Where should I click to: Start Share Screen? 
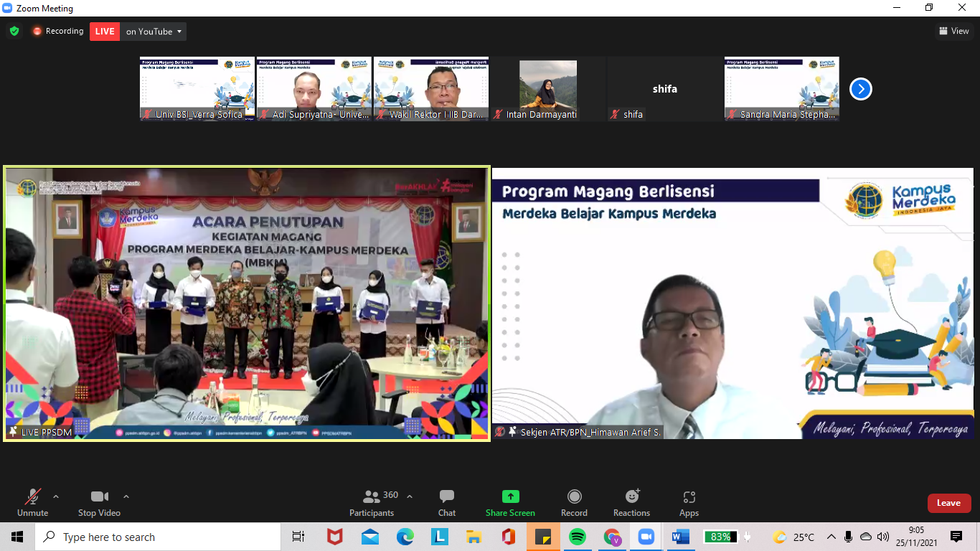510,503
